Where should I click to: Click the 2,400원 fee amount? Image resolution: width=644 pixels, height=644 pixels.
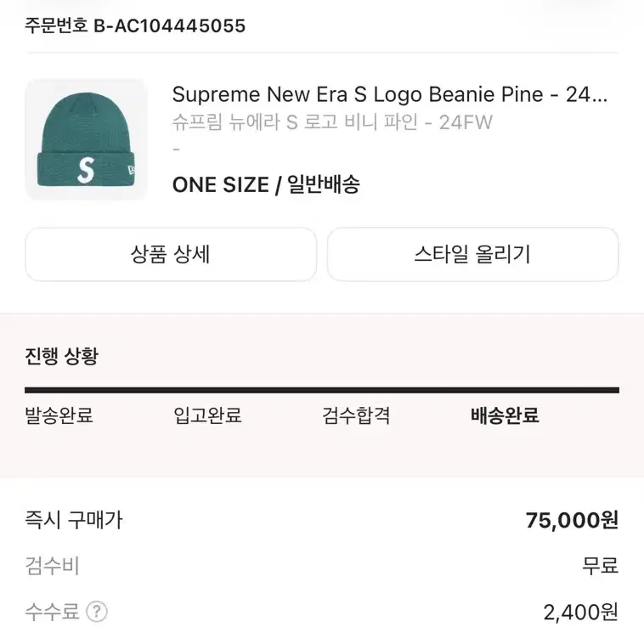point(581,613)
